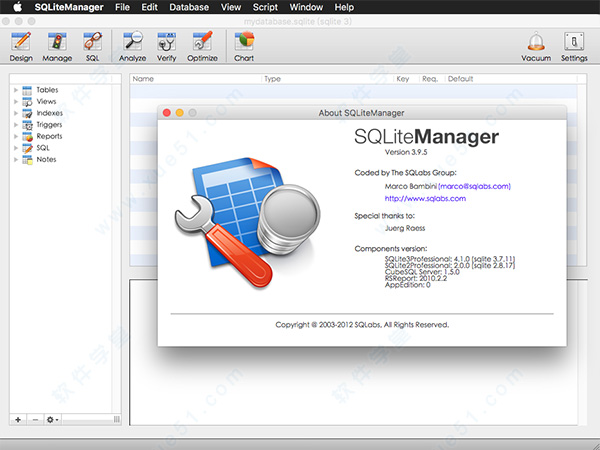
Task: Run the Vacuum bell jar tool
Action: (x=536, y=46)
